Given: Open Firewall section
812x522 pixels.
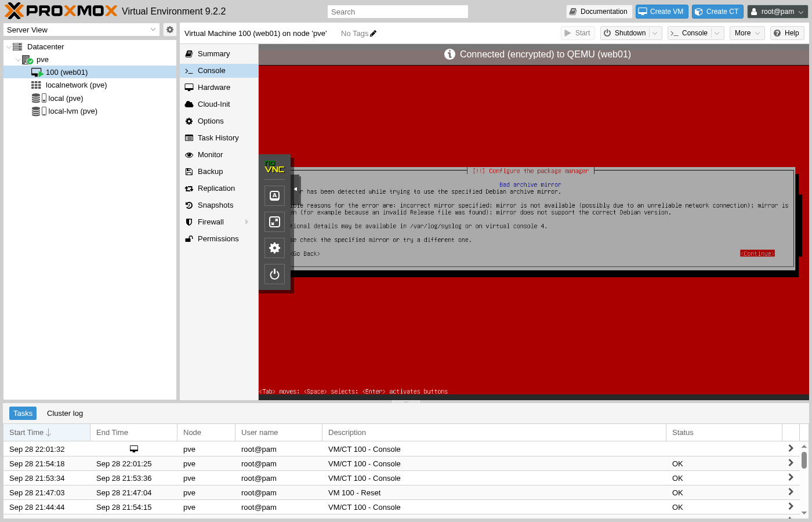Looking at the screenshot, I should 219,222.
